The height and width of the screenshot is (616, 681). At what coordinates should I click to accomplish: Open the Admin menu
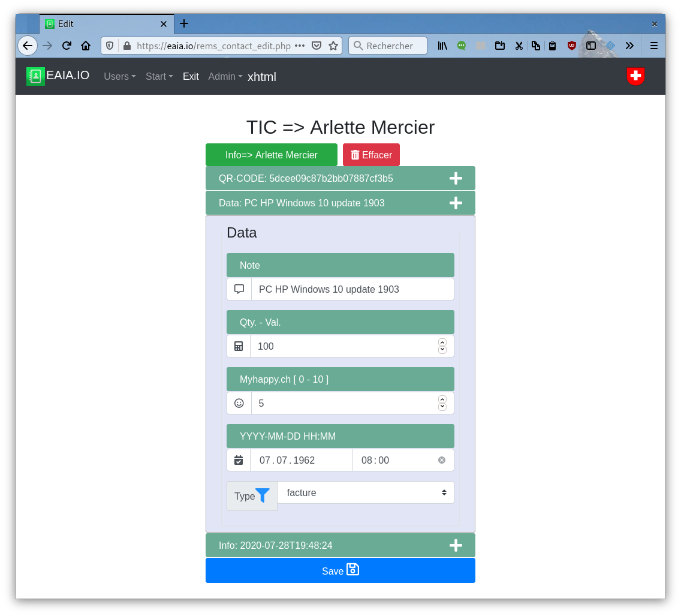[x=225, y=76]
